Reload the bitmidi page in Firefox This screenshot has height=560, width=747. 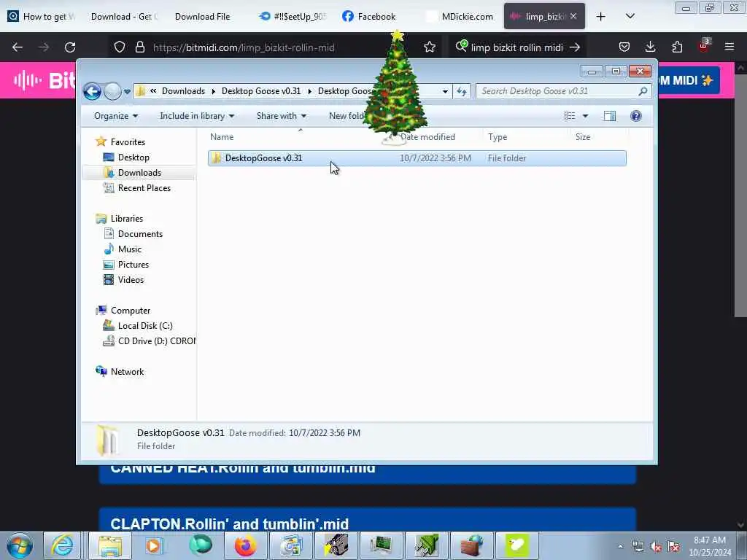70,47
